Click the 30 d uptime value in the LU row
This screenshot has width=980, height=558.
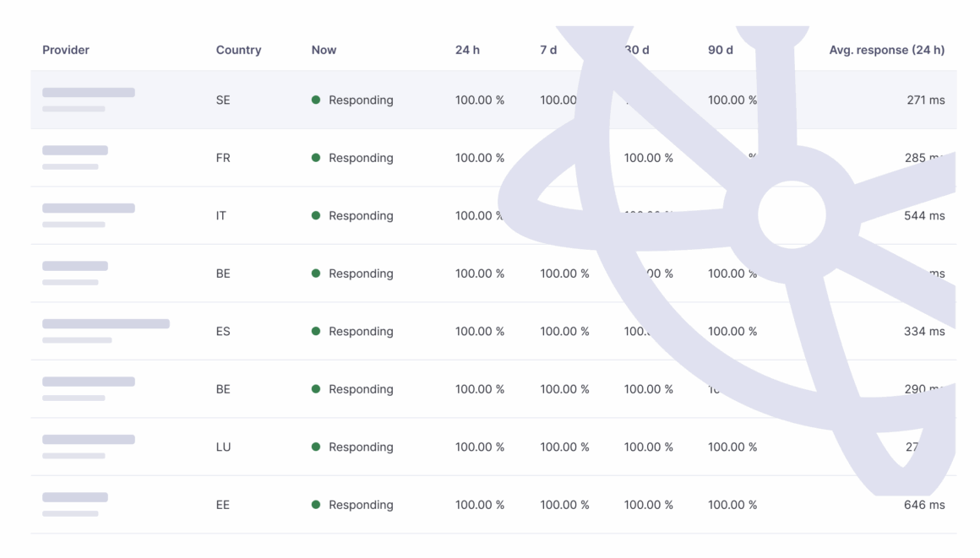pyautogui.click(x=648, y=447)
